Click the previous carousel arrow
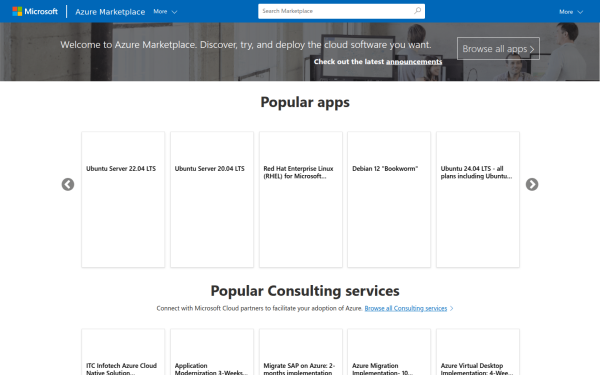Screen dimensions: 600x375 pyautogui.click(x=68, y=184)
